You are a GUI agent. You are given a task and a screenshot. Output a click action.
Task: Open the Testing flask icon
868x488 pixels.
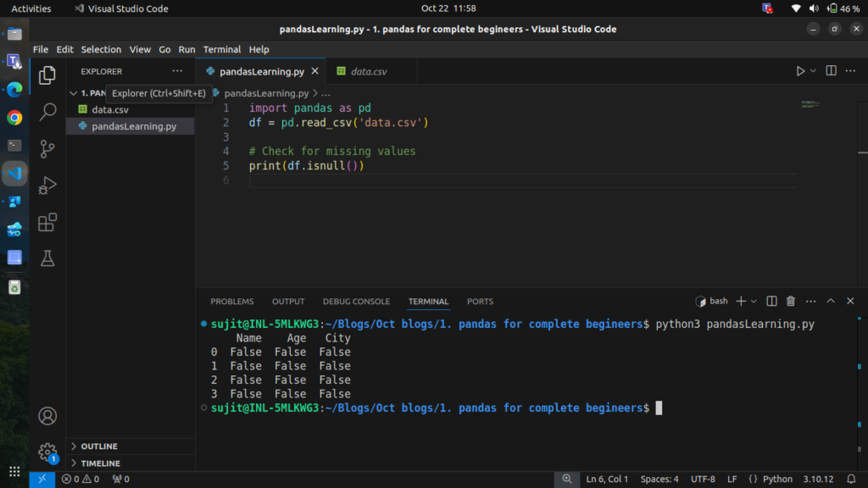(x=47, y=259)
